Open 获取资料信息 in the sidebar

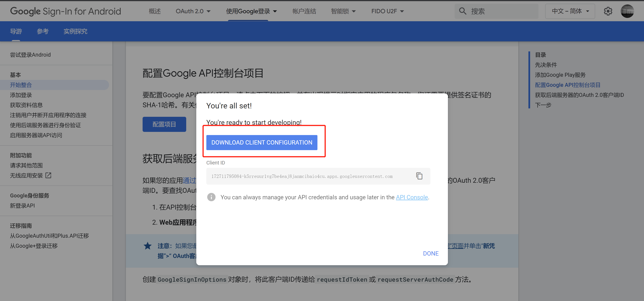[26, 105]
